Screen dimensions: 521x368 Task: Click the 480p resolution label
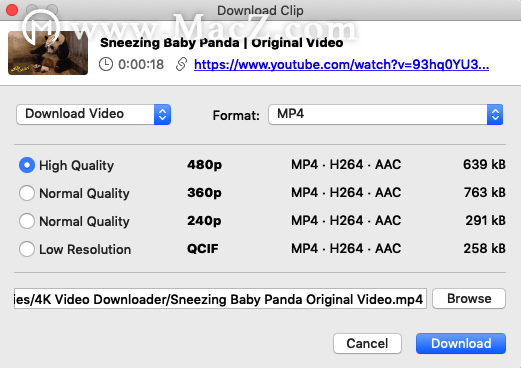[x=204, y=165]
